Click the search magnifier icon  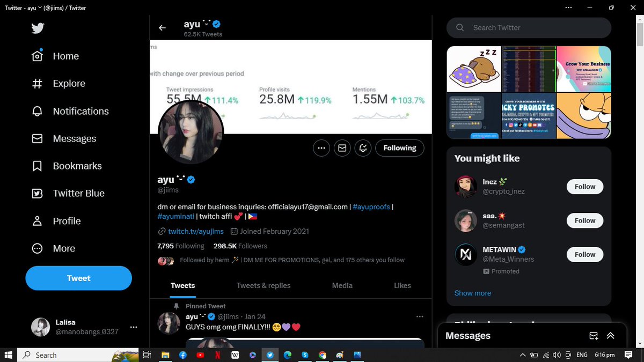(x=460, y=28)
